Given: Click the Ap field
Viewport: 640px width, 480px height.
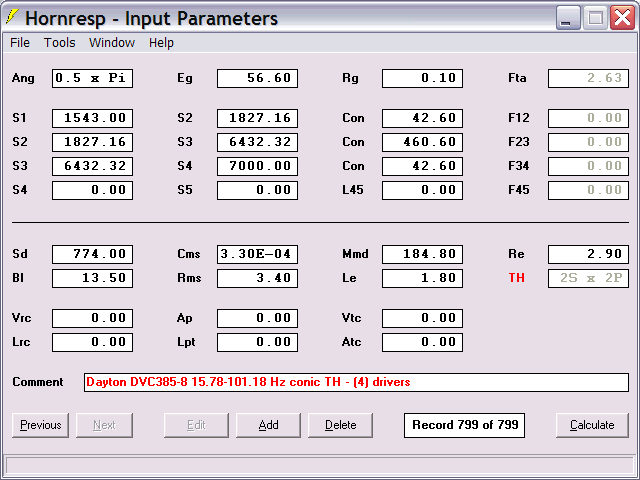Looking at the screenshot, I should point(258,318).
